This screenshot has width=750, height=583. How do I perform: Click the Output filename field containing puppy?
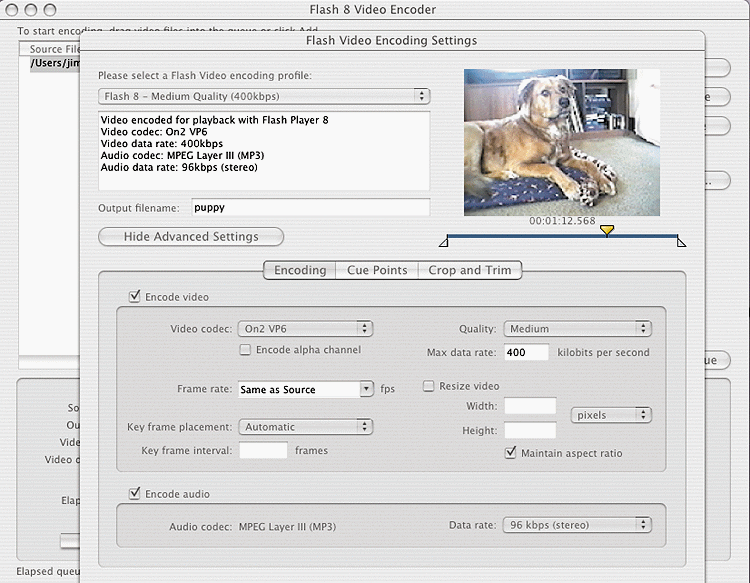(311, 207)
